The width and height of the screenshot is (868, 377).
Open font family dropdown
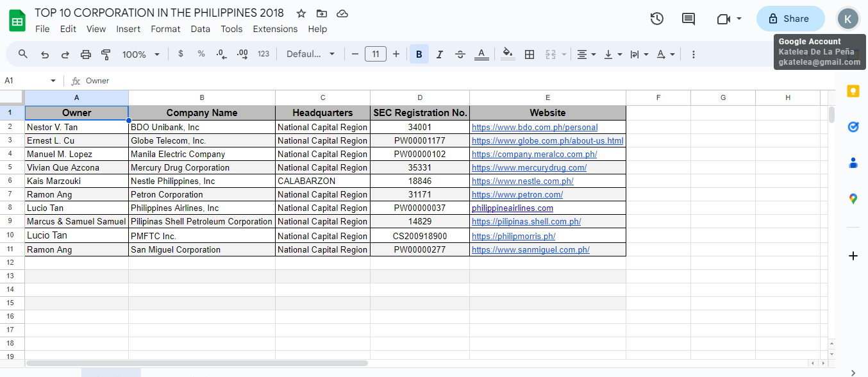(x=311, y=54)
